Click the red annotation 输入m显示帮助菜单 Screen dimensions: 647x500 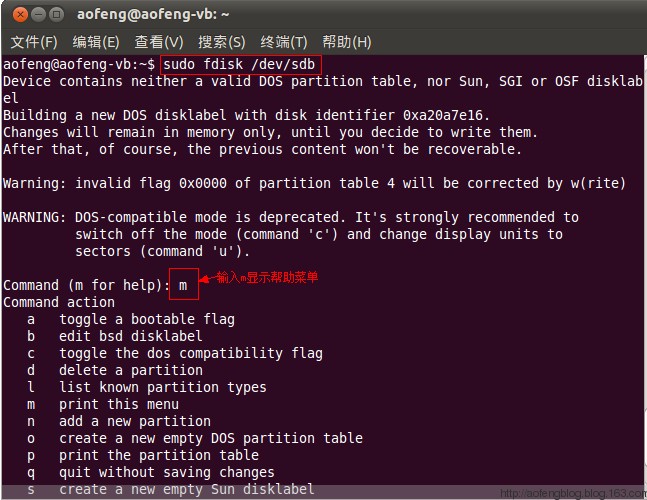coord(267,277)
